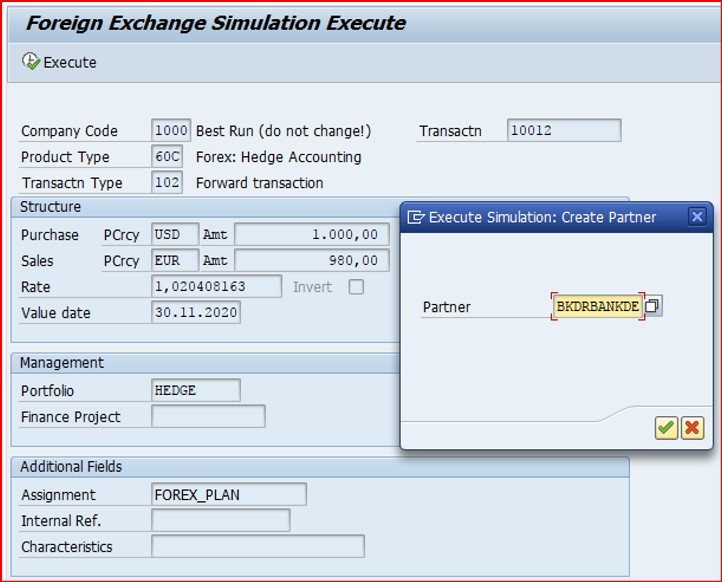Click 'Execute Simulation: Create Partner' dialog title
Image resolution: width=722 pixels, height=582 pixels.
coord(542,217)
